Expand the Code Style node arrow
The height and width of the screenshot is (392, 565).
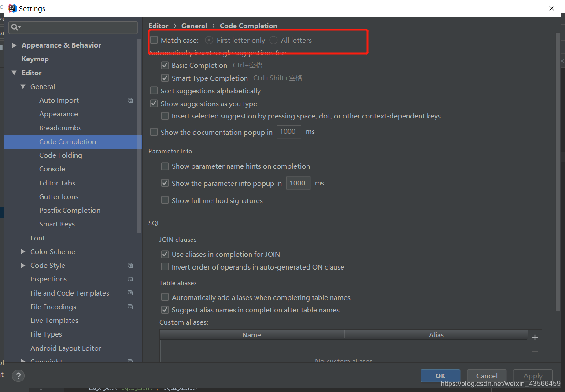coord(23,266)
